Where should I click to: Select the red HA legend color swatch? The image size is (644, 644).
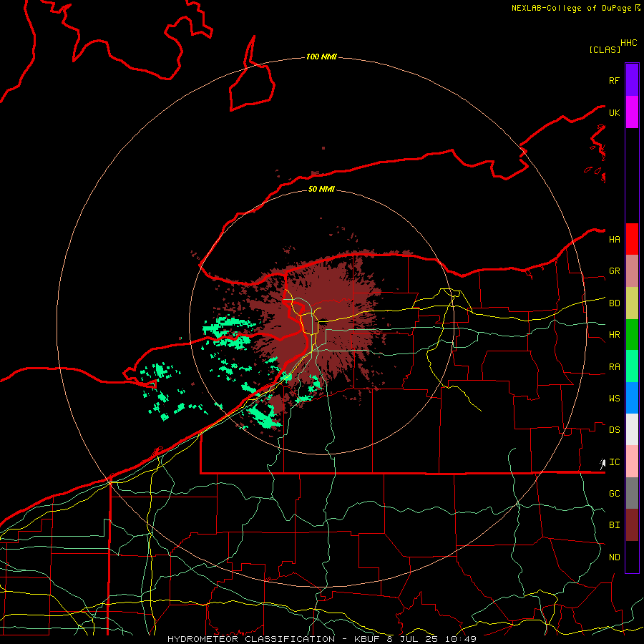click(632, 239)
